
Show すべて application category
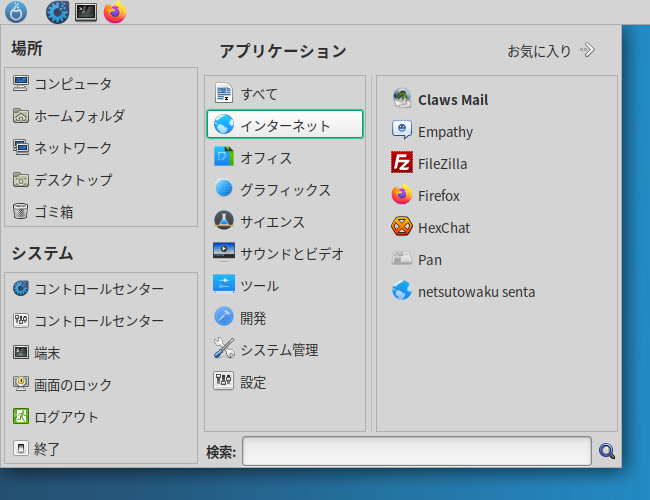pyautogui.click(x=285, y=94)
